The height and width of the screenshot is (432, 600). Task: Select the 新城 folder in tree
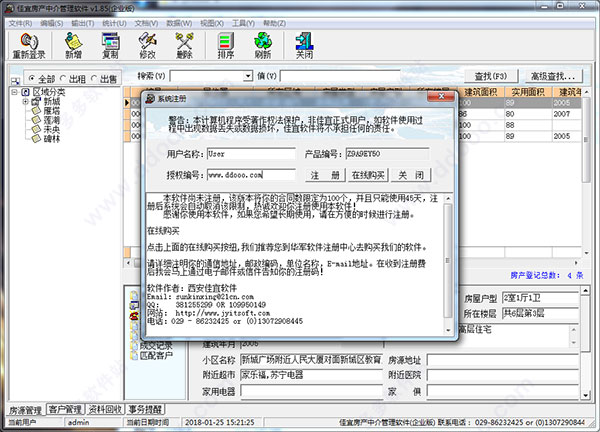pos(52,101)
